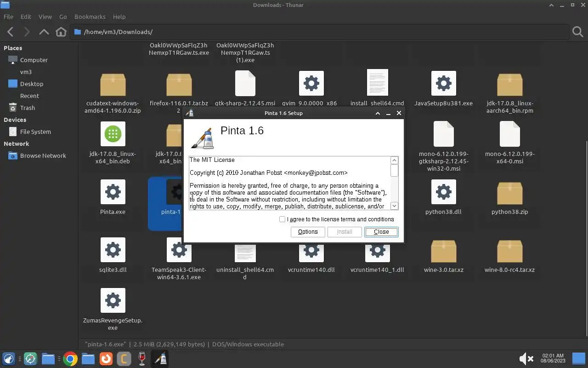The width and height of the screenshot is (588, 368).
Task: Select file label uninstall_shell64.cmd
Action: coord(245,273)
